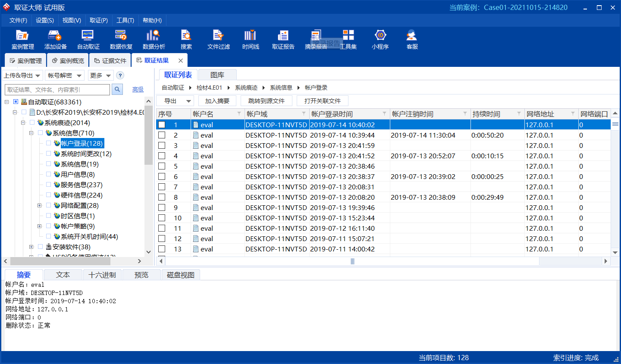
Task: Contact 客服 via the toolbar icon
Action: tap(412, 40)
